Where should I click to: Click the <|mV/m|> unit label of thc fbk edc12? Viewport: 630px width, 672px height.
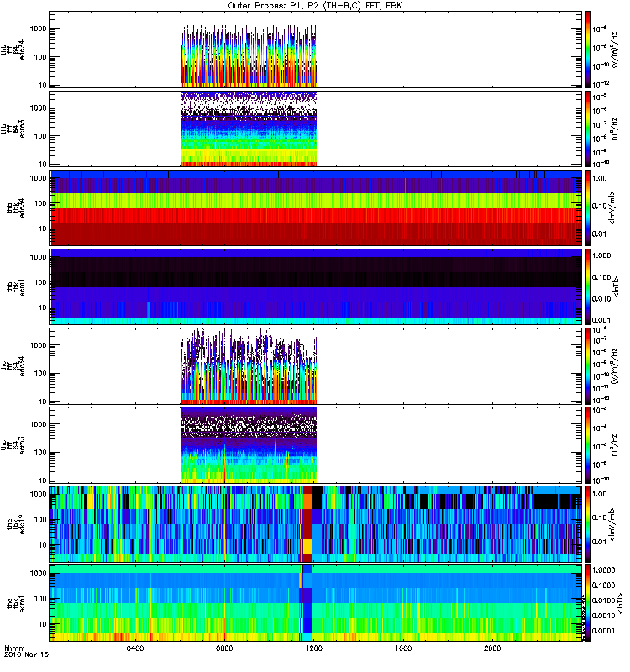point(612,524)
